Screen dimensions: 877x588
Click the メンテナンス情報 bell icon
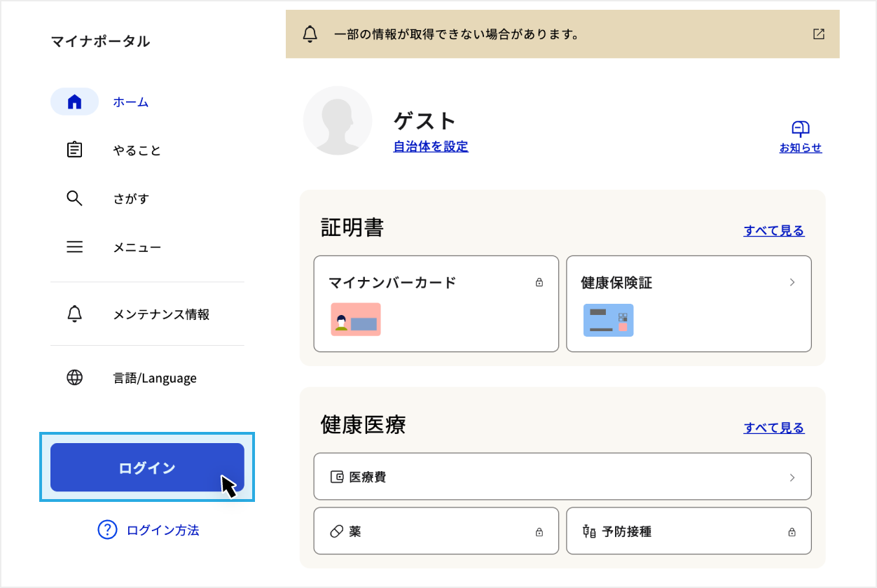click(x=74, y=314)
